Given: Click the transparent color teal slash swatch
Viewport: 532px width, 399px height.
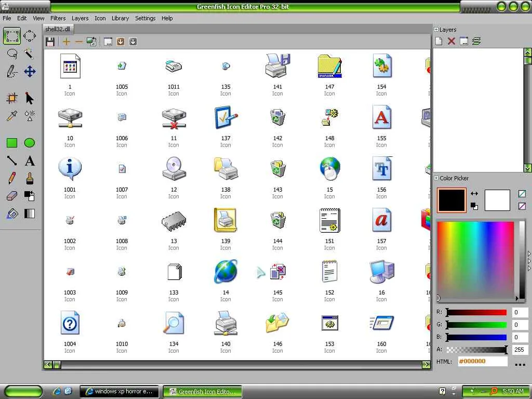Looking at the screenshot, I should 522,194.
